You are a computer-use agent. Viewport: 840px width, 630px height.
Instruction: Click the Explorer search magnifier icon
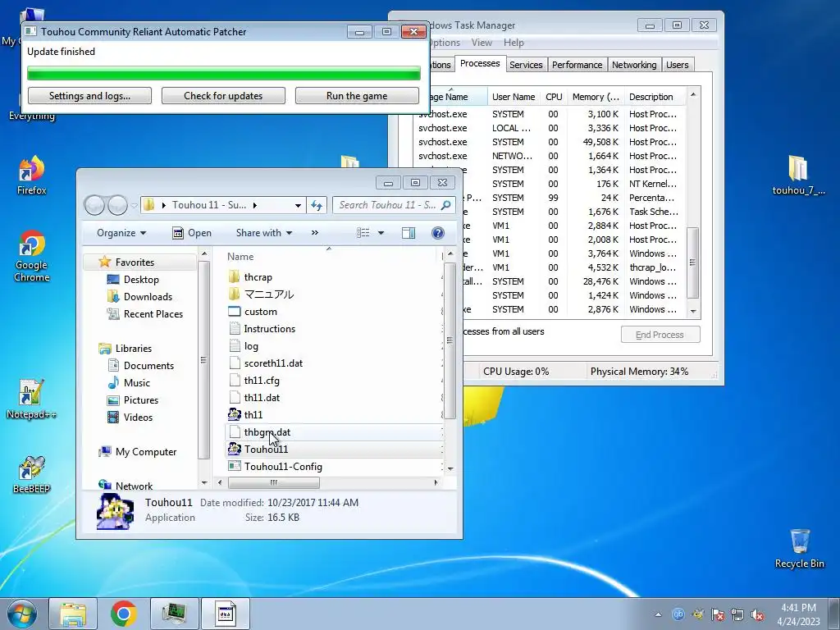(x=445, y=205)
